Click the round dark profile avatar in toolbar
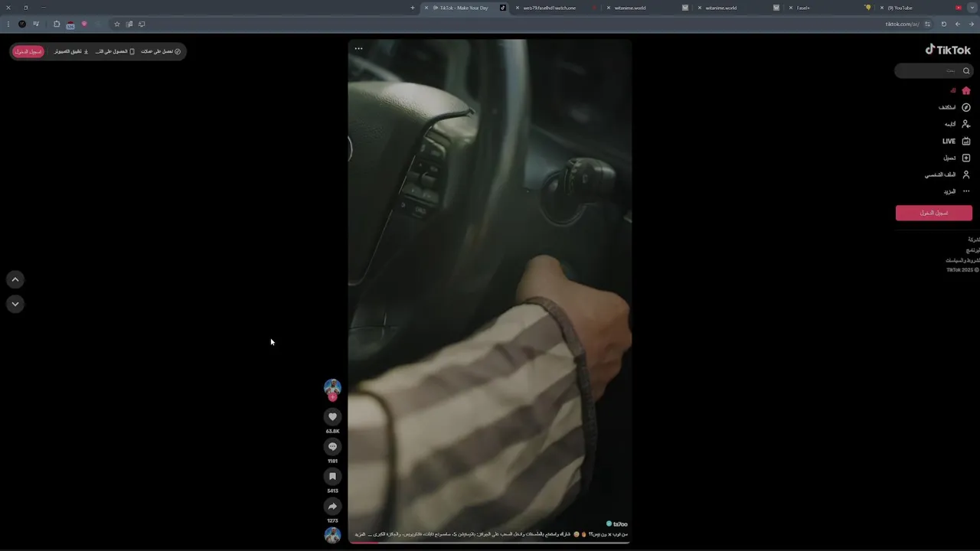 tap(22, 24)
